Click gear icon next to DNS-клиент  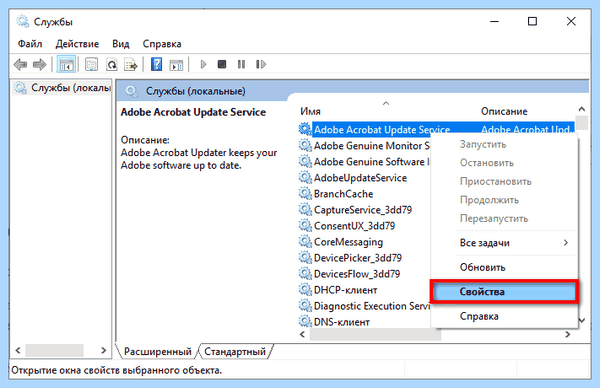(305, 322)
